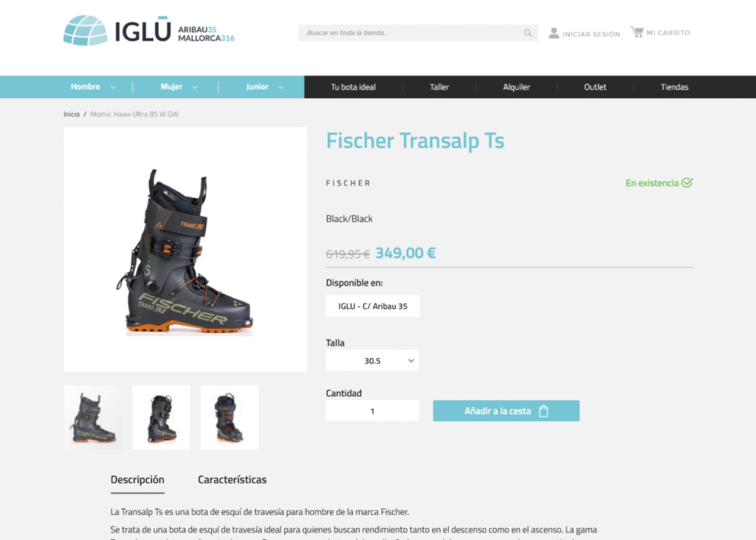Screen dimensions: 756x540
Task: Open Tu bota ideal menu item
Action: click(x=353, y=87)
